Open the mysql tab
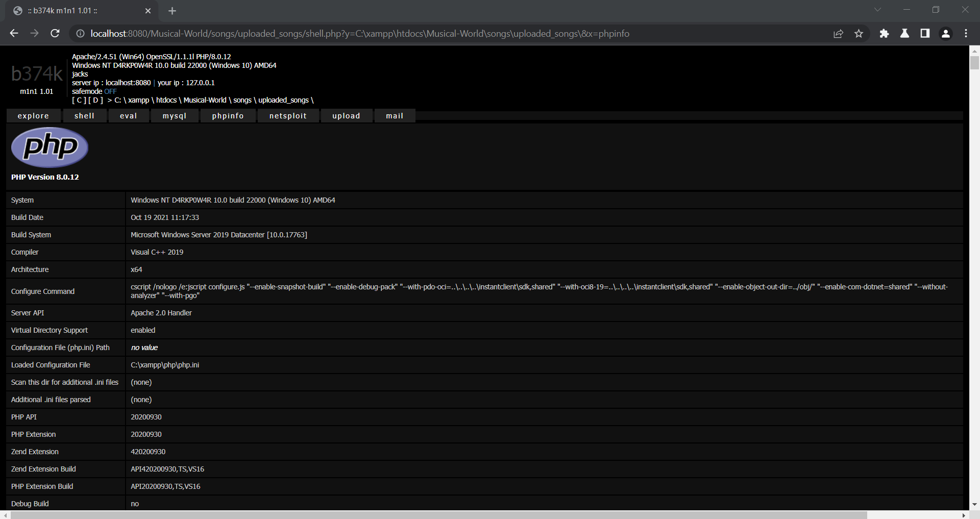This screenshot has height=519, width=980. pos(175,116)
